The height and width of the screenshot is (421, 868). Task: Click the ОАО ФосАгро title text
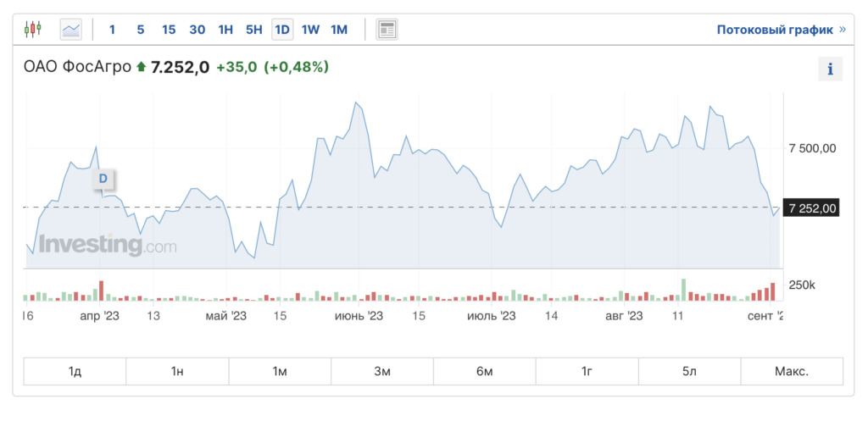(77, 68)
